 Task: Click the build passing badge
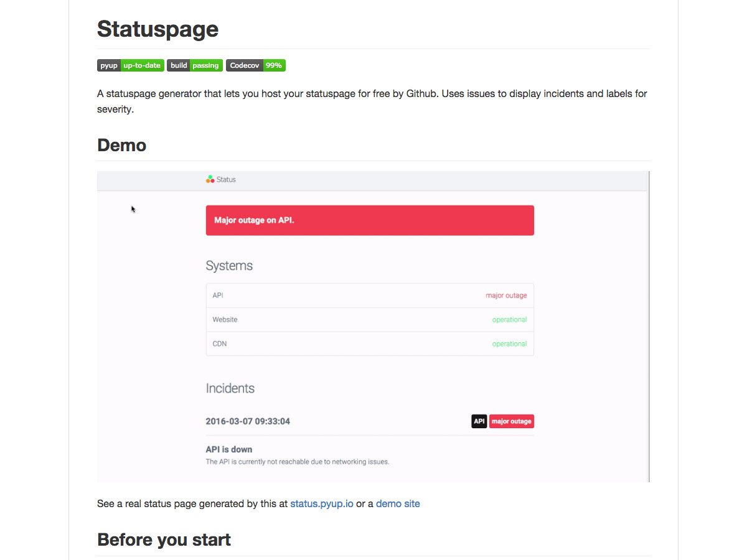pos(195,65)
